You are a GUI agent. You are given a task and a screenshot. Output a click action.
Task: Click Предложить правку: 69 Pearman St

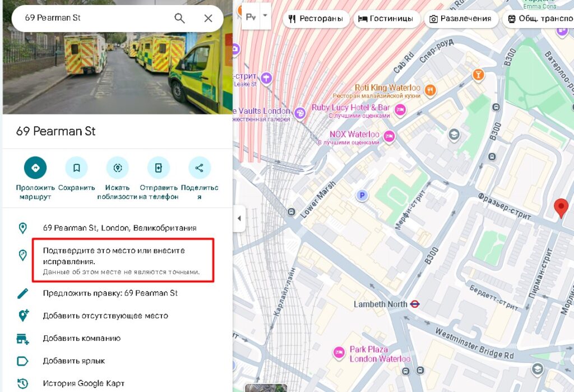tap(110, 293)
